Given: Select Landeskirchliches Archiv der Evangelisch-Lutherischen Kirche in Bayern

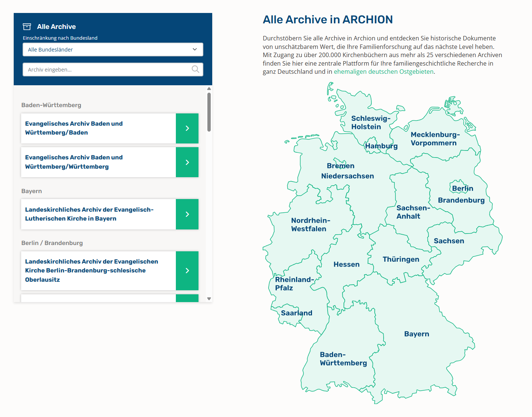Looking at the screenshot, I should pyautogui.click(x=98, y=214).
